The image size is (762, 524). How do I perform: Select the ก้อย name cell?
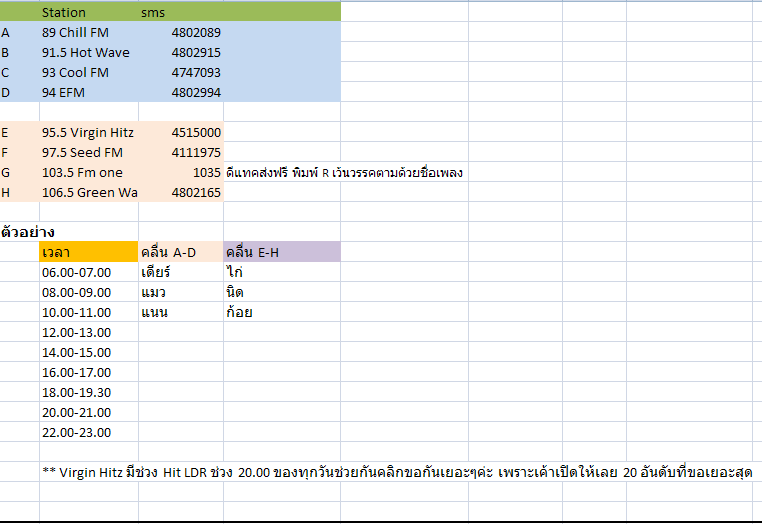point(282,312)
